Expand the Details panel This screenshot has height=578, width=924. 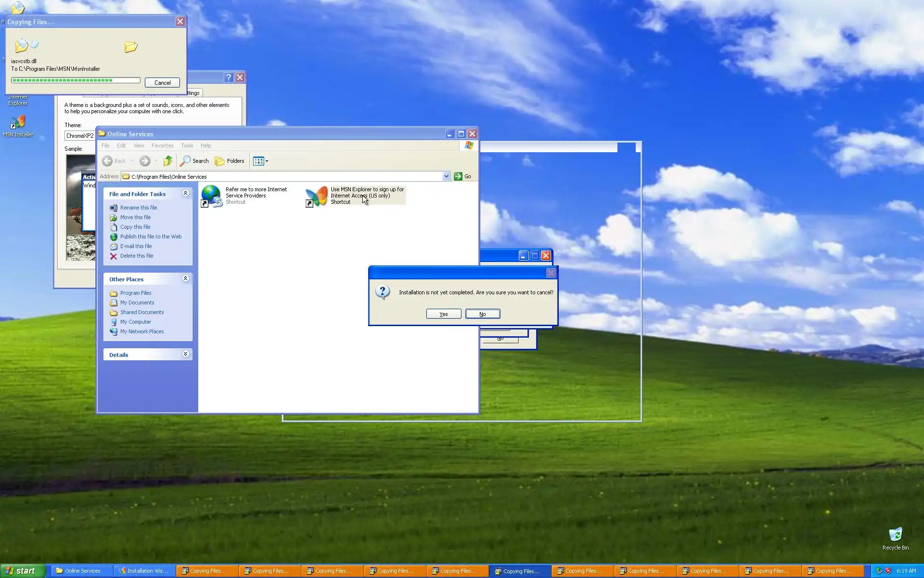point(185,354)
